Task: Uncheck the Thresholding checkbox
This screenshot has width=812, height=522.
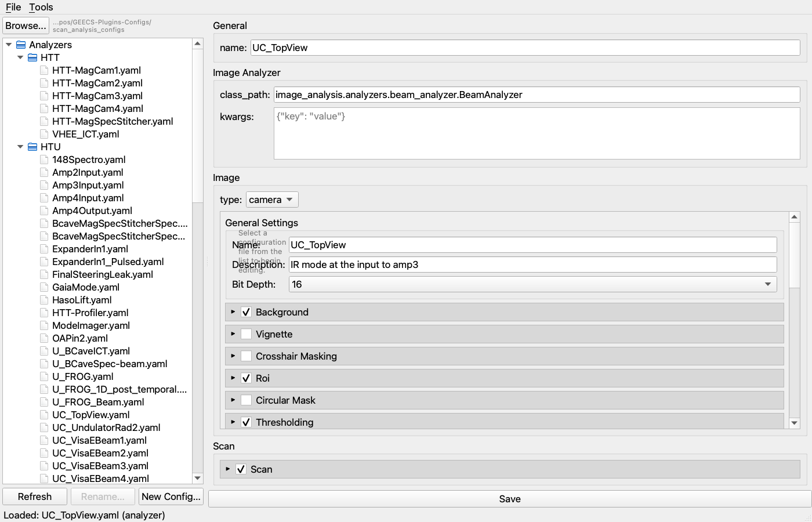Action: pyautogui.click(x=246, y=422)
